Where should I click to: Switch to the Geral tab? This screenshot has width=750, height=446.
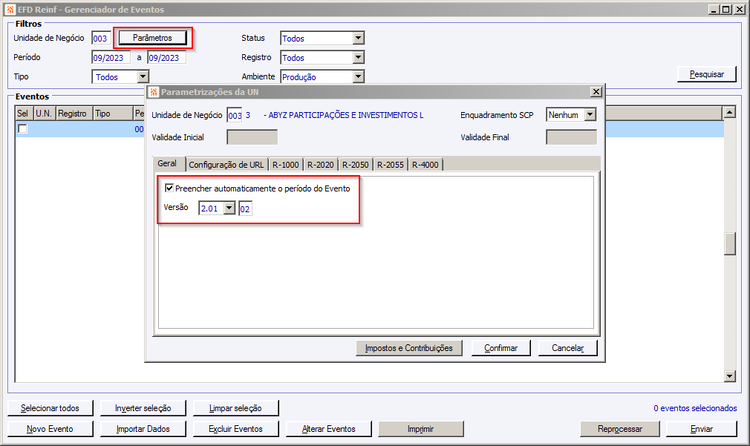pos(167,164)
